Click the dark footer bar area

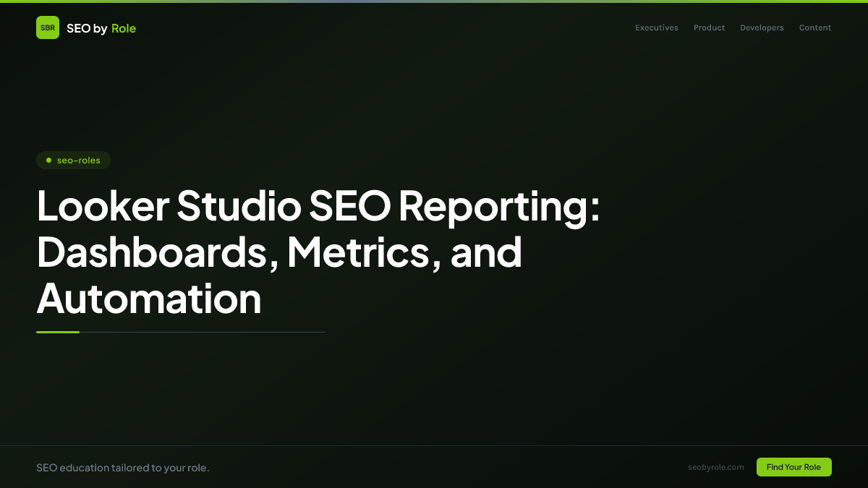point(434,467)
